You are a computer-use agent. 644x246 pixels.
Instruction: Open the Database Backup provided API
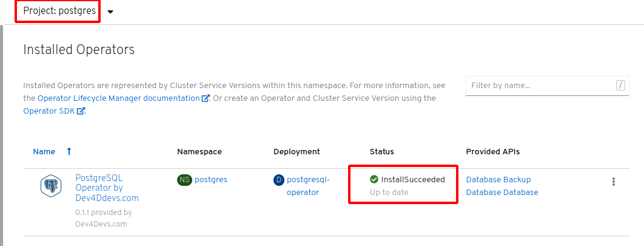(498, 180)
